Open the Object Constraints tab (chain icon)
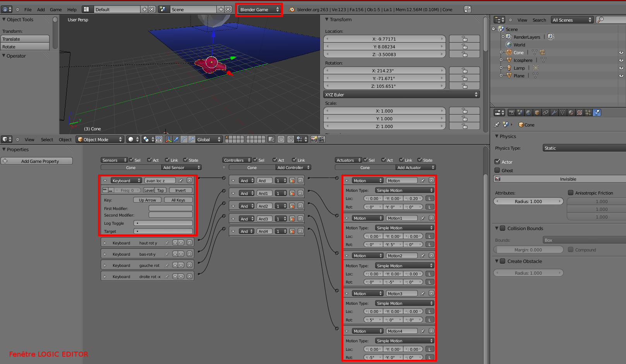The image size is (626, 364). tap(545, 113)
